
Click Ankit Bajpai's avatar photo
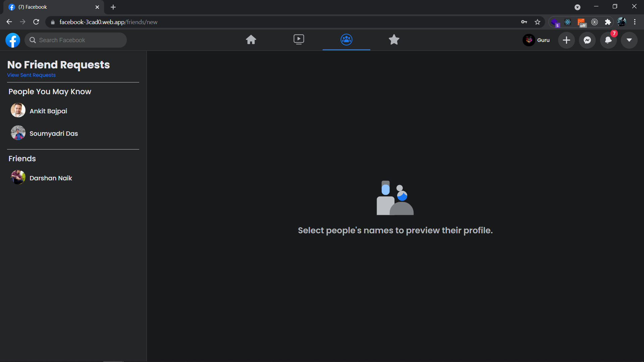click(x=18, y=110)
